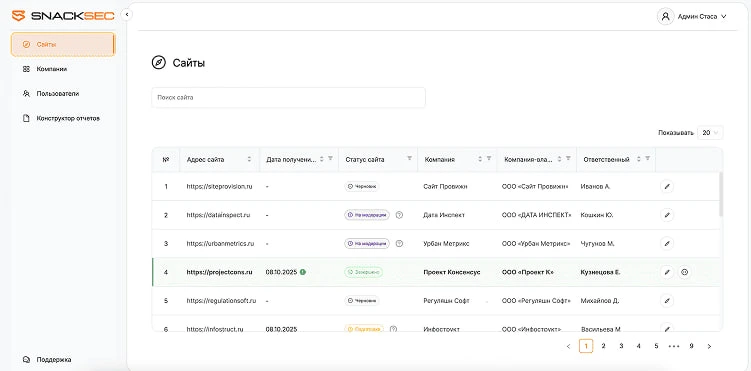Viewport: 751px width, 371px height.
Task: Click the Урбан Метрикс company cell
Action: [x=446, y=244]
